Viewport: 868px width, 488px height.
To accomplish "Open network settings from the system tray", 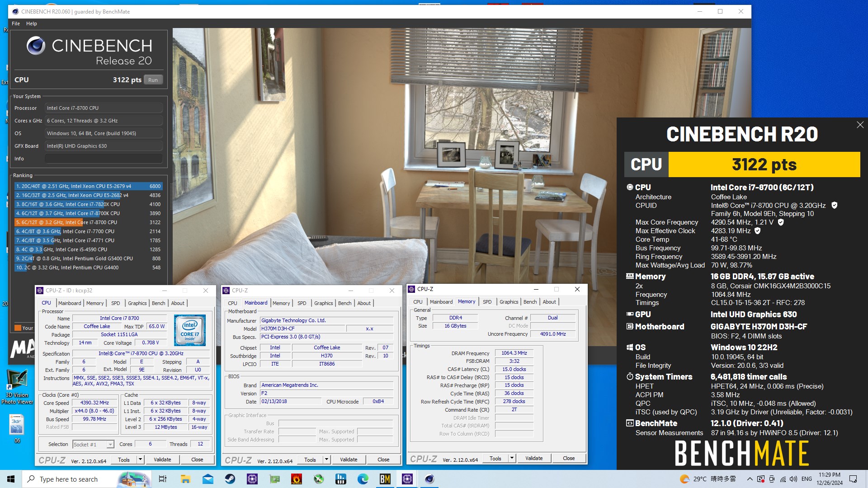I will [783, 479].
